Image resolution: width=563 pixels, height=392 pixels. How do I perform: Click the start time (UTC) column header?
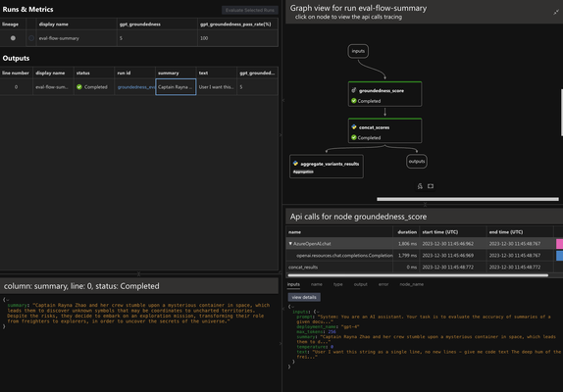pyautogui.click(x=452, y=232)
